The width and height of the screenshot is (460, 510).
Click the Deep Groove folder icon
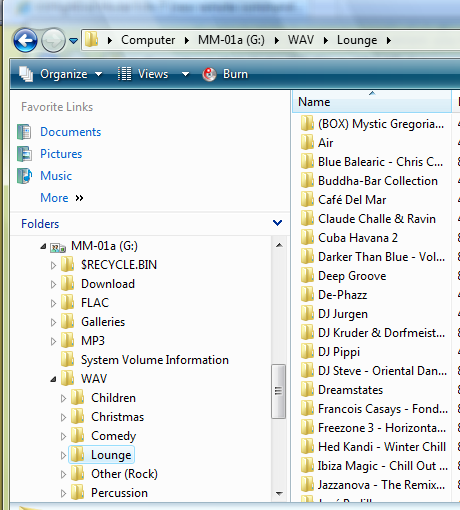coord(307,275)
